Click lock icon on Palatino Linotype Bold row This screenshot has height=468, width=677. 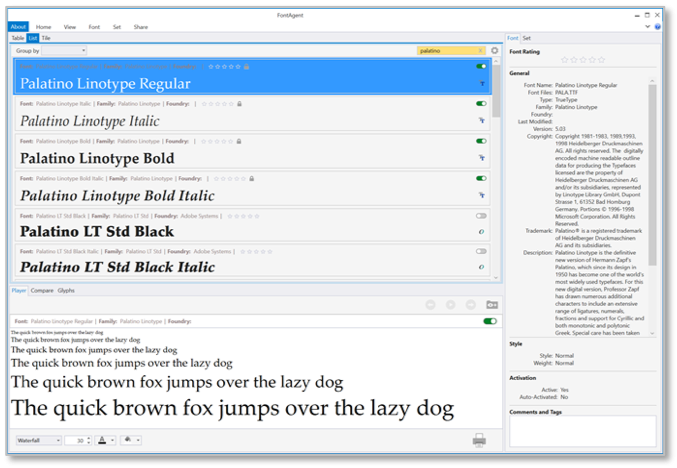pos(239,141)
